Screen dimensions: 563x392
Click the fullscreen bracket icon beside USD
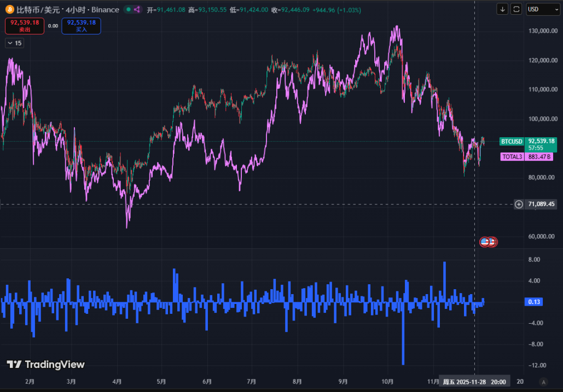pos(516,9)
